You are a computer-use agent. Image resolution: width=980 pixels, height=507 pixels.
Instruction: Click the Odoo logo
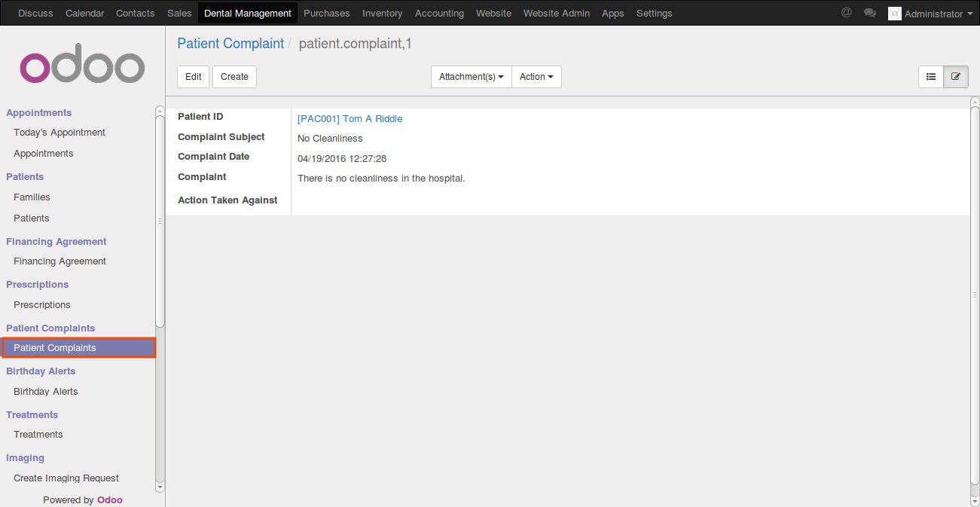tap(82, 68)
